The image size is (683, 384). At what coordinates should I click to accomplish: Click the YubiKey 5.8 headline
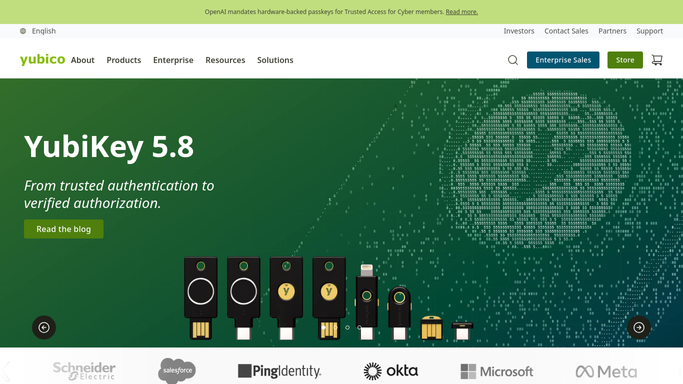coord(109,147)
